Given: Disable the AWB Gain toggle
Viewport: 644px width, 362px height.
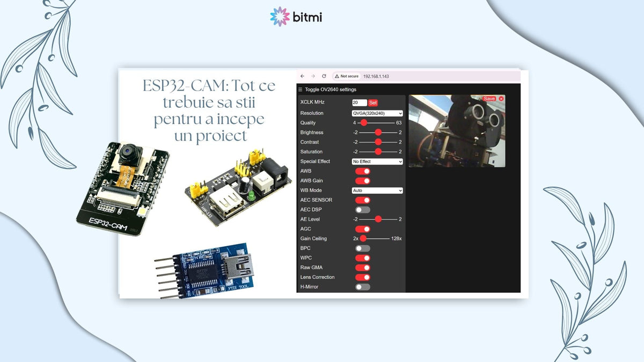Looking at the screenshot, I should [x=363, y=181].
